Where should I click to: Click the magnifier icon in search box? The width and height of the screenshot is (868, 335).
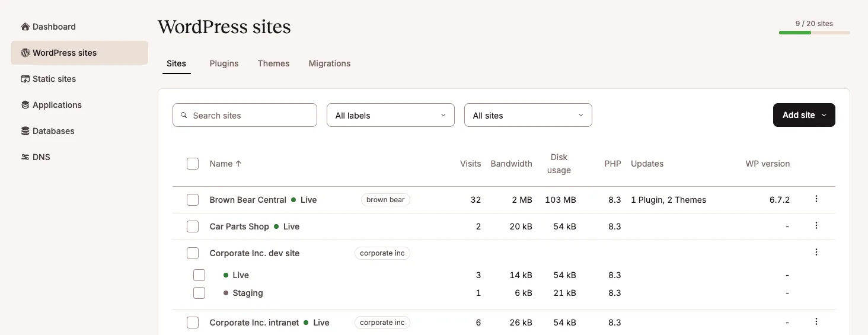[184, 116]
